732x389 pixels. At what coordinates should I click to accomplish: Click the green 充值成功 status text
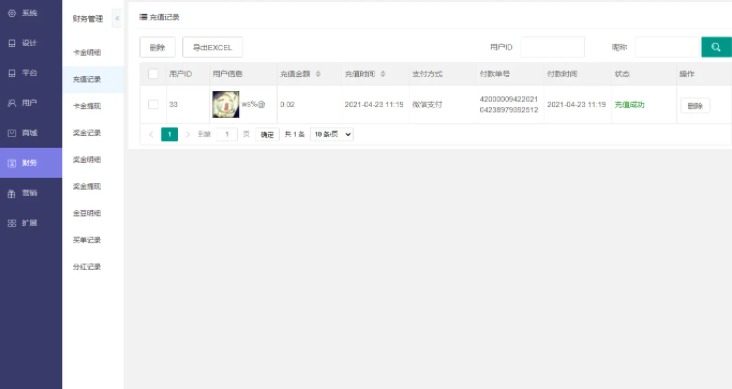pyautogui.click(x=629, y=105)
